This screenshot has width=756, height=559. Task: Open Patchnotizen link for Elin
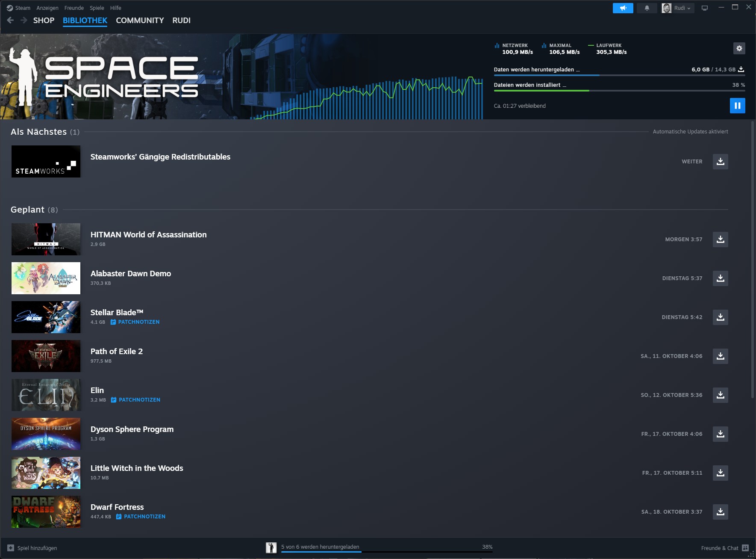click(x=139, y=400)
